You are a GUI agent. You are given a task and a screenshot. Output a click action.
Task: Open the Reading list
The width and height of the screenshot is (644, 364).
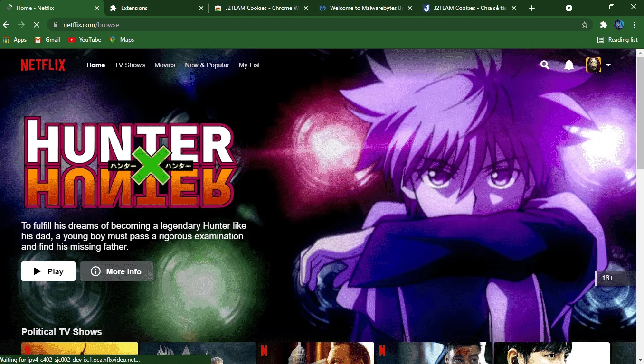617,40
